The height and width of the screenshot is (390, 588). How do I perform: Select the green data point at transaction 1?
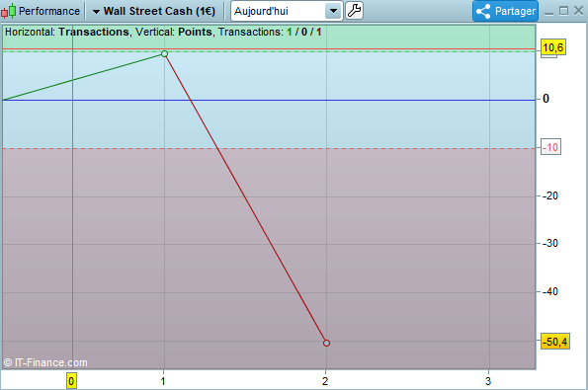click(164, 54)
